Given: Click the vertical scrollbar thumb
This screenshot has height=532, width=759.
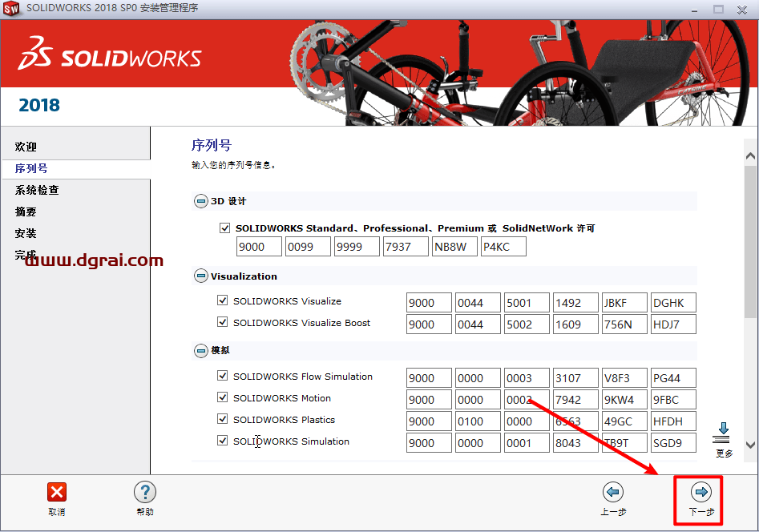Looking at the screenshot, I should point(750,242).
